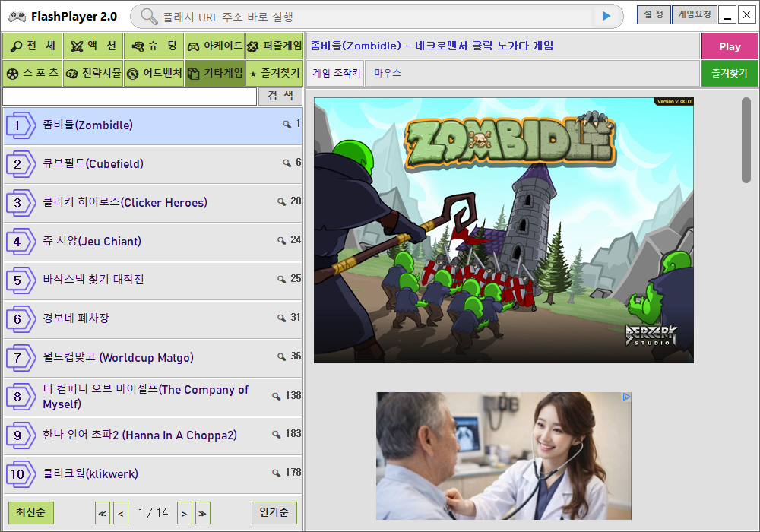Select the 스포츠 category tab
760x532 pixels.
click(x=33, y=73)
